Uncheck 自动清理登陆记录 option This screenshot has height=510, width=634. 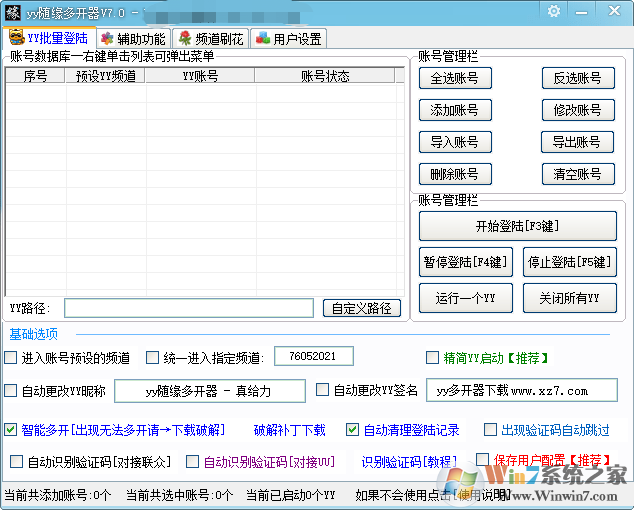353,430
